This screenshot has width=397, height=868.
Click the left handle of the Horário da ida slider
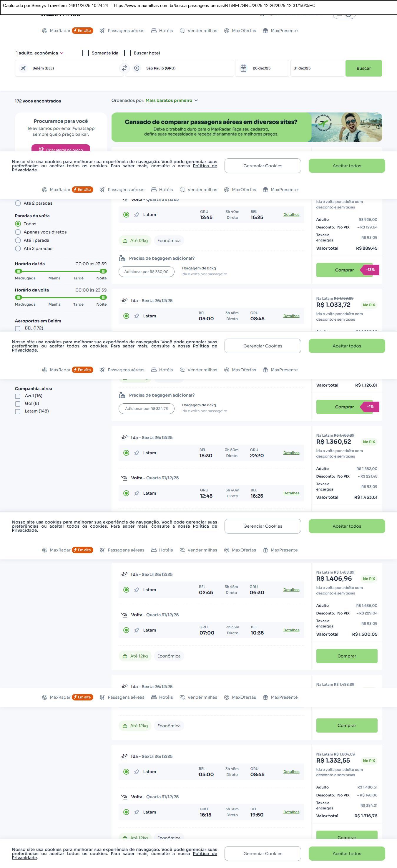pos(19,271)
